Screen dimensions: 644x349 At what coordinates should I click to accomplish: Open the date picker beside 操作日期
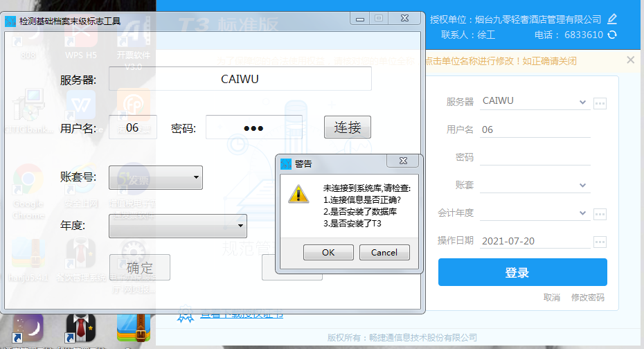click(600, 242)
